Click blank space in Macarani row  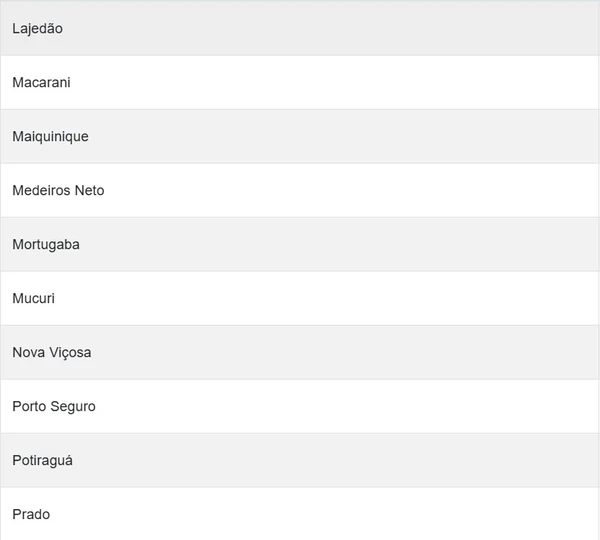[350, 83]
